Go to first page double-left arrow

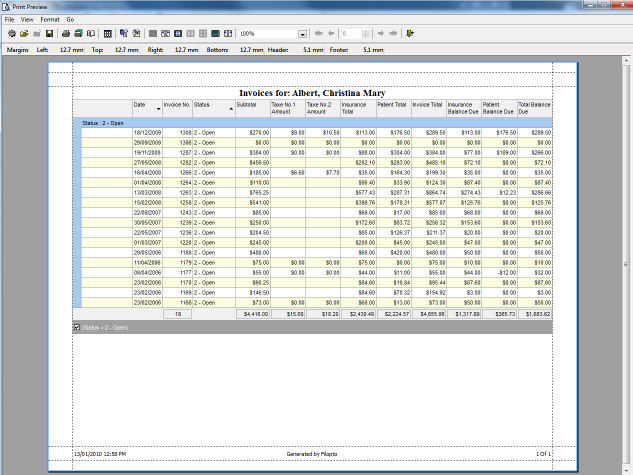[x=319, y=33]
